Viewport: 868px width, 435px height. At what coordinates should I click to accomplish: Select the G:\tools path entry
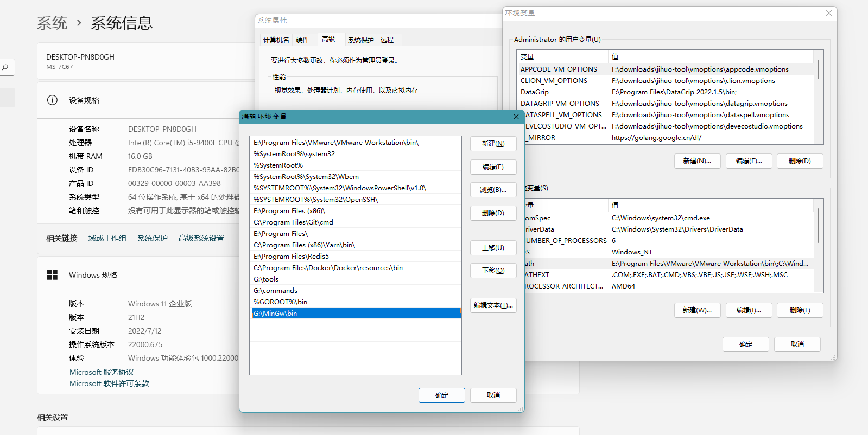pos(356,279)
